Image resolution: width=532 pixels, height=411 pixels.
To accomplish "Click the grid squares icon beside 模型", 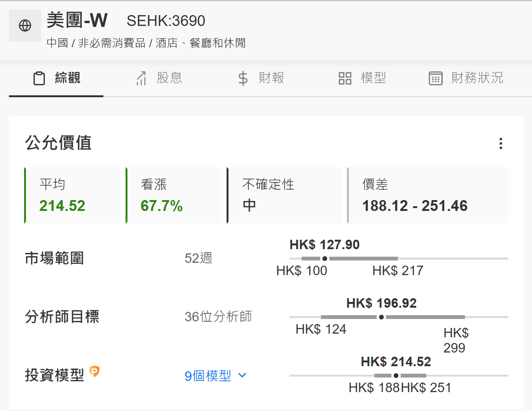I will coord(345,78).
